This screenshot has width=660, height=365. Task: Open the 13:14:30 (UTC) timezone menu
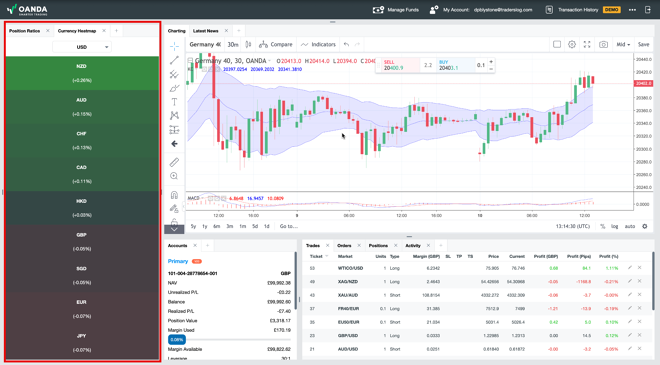tap(572, 226)
